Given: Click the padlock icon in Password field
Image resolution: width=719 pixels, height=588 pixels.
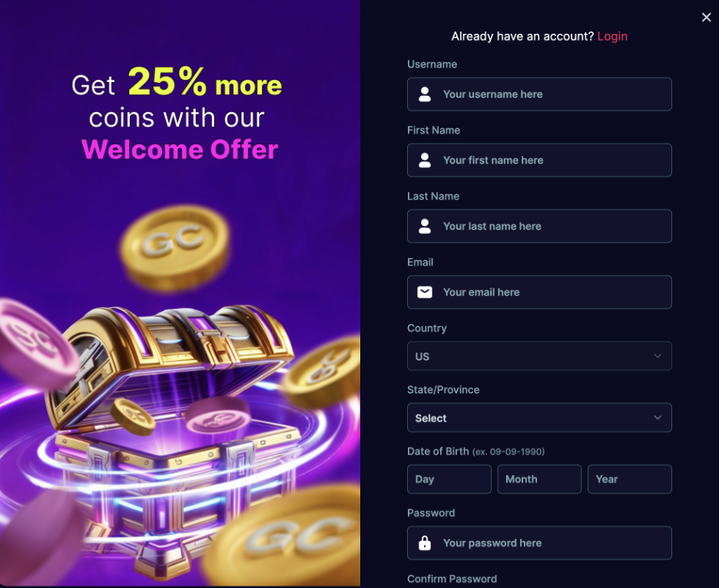Looking at the screenshot, I should click(425, 543).
